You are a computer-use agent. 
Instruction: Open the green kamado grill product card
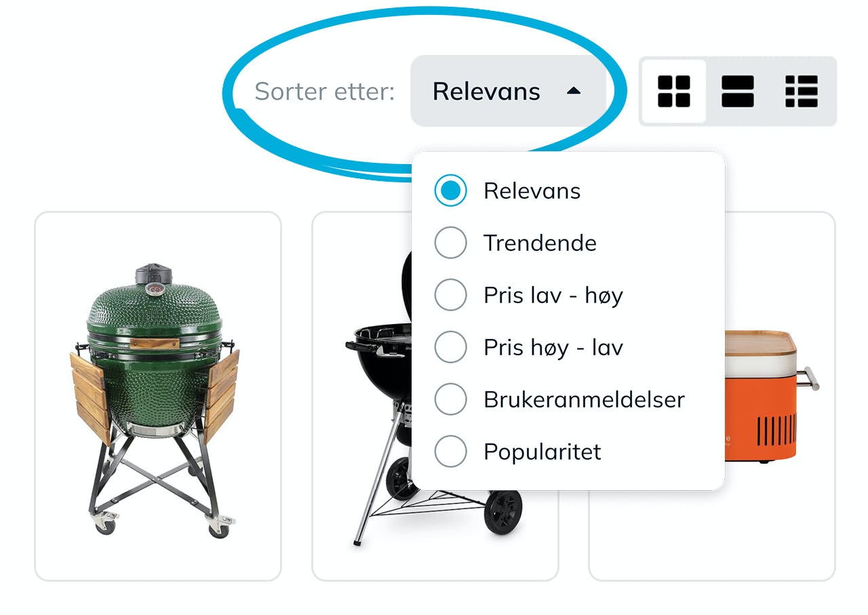(x=158, y=396)
